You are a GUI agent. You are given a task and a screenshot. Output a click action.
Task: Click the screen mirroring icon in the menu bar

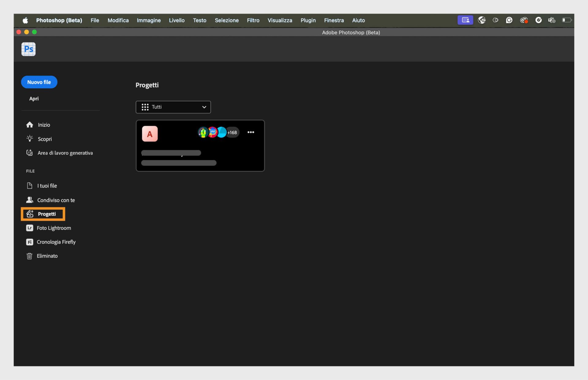pos(465,20)
